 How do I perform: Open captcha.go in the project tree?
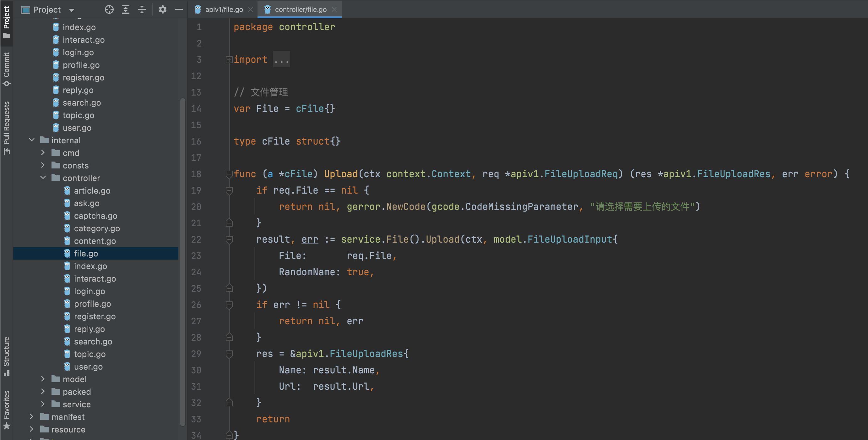[x=95, y=216]
